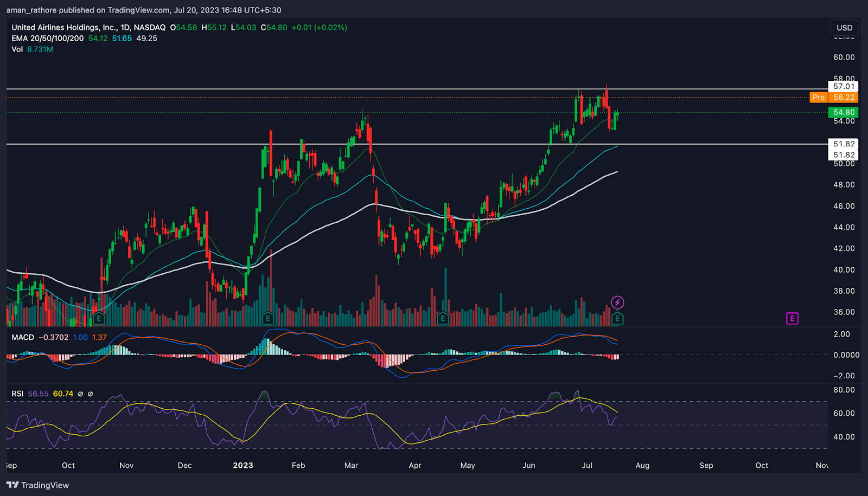Select the EMA 20/50/100/200 indicator label

(x=48, y=38)
